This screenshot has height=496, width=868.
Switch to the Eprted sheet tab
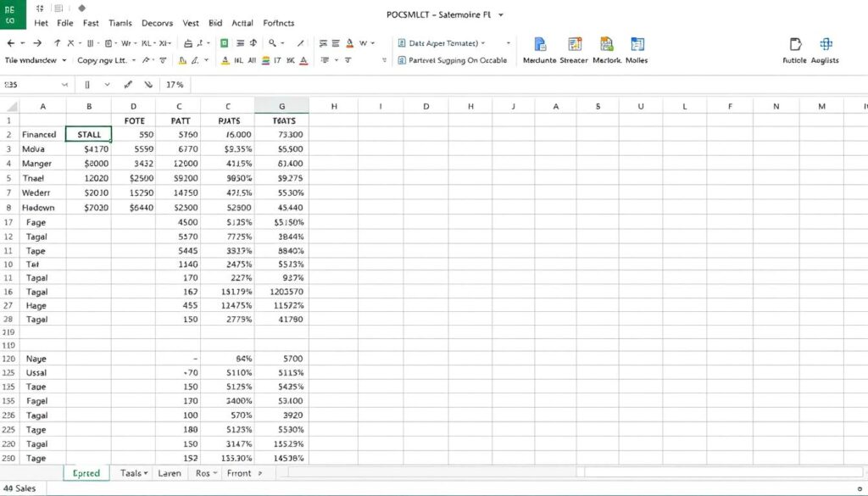click(x=86, y=473)
